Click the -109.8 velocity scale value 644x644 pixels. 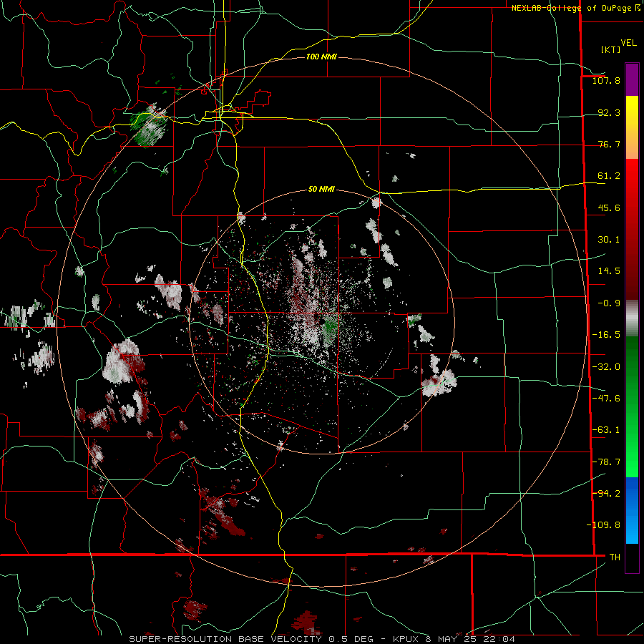tap(603, 525)
